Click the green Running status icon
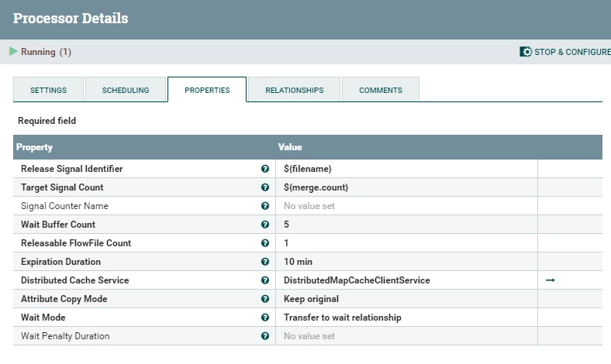Viewport: 611px width, 364px height. pos(13,51)
